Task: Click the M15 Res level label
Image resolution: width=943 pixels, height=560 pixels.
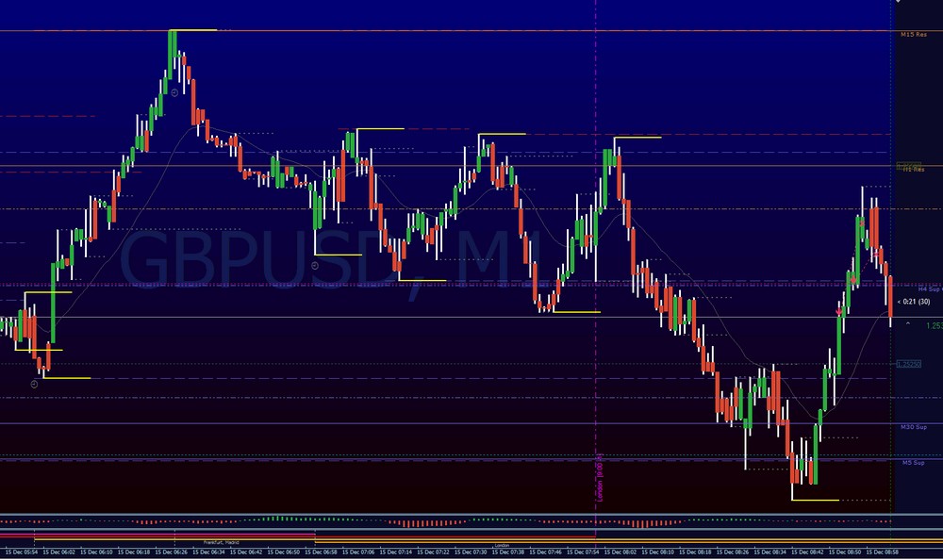Action: click(914, 35)
